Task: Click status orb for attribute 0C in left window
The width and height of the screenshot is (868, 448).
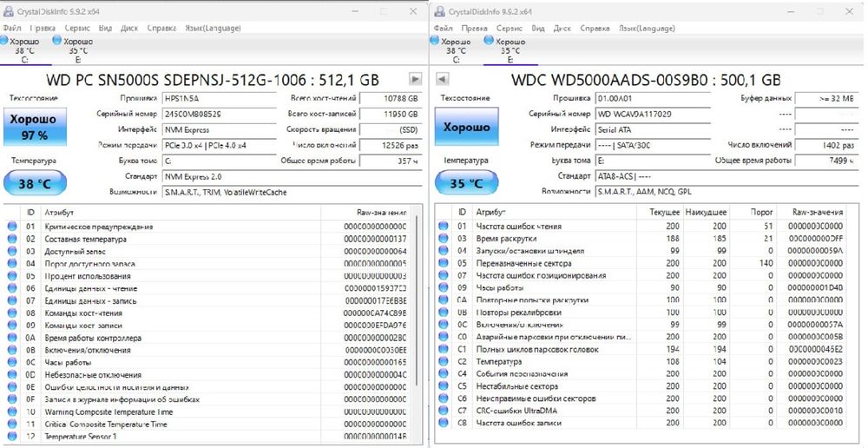Action: pyautogui.click(x=12, y=362)
